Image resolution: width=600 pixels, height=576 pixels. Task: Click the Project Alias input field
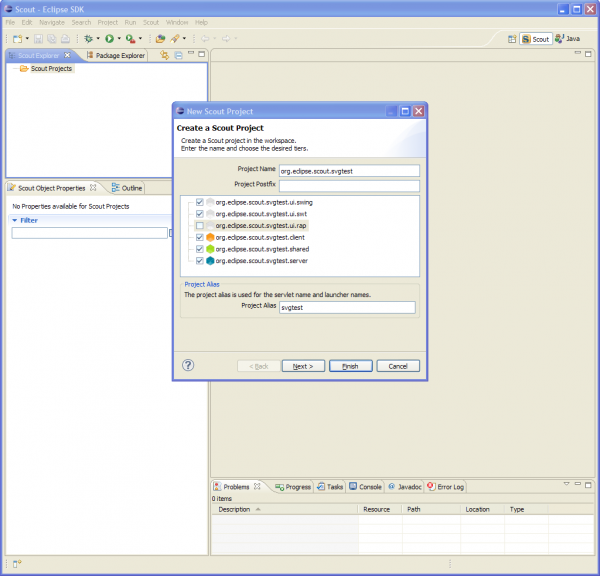347,307
